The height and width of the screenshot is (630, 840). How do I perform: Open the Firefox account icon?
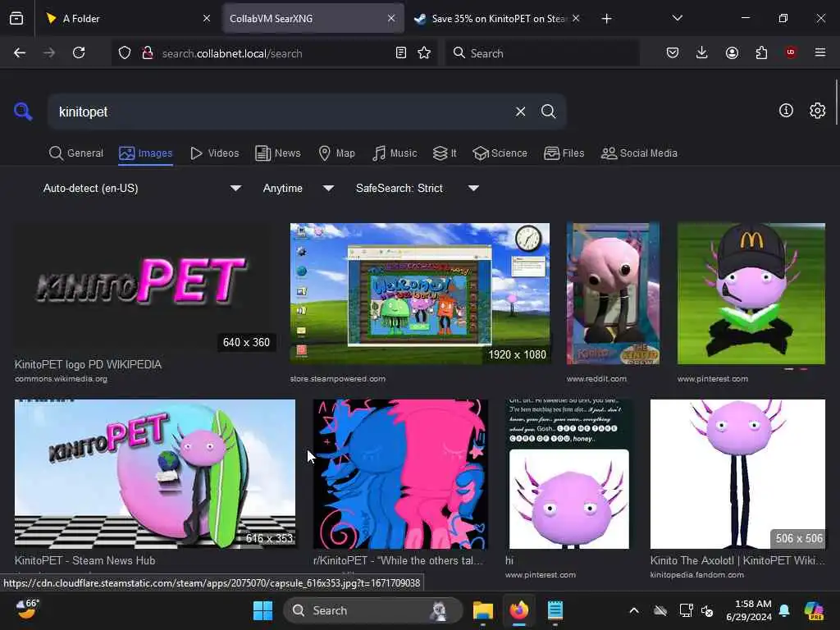(732, 52)
